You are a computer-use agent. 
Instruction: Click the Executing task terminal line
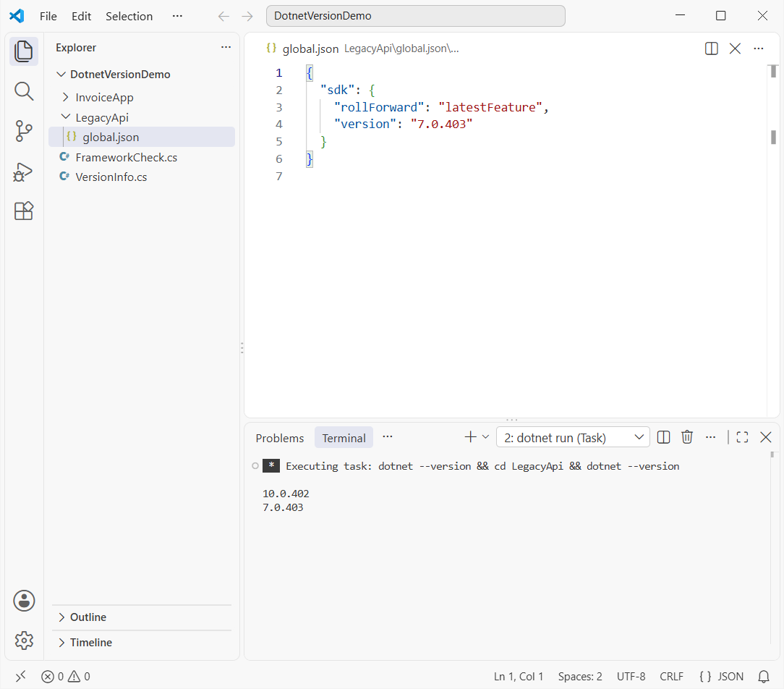pyautogui.click(x=482, y=466)
